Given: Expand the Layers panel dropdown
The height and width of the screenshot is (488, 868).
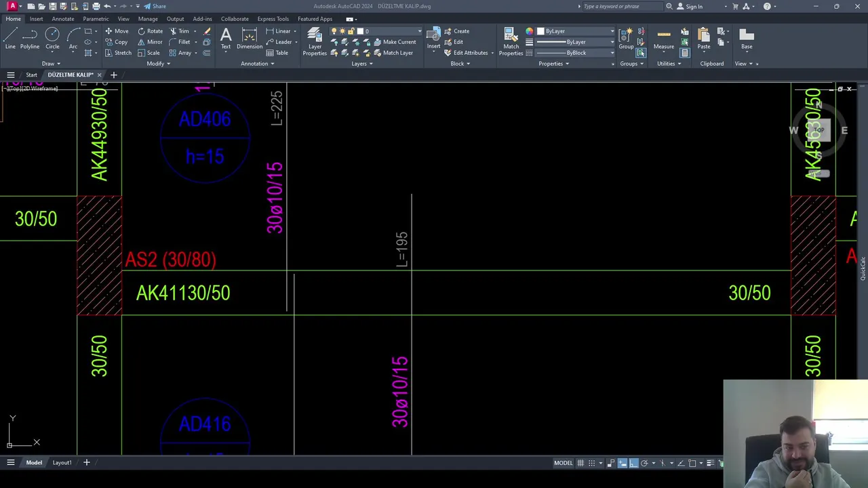Looking at the screenshot, I should pyautogui.click(x=362, y=64).
